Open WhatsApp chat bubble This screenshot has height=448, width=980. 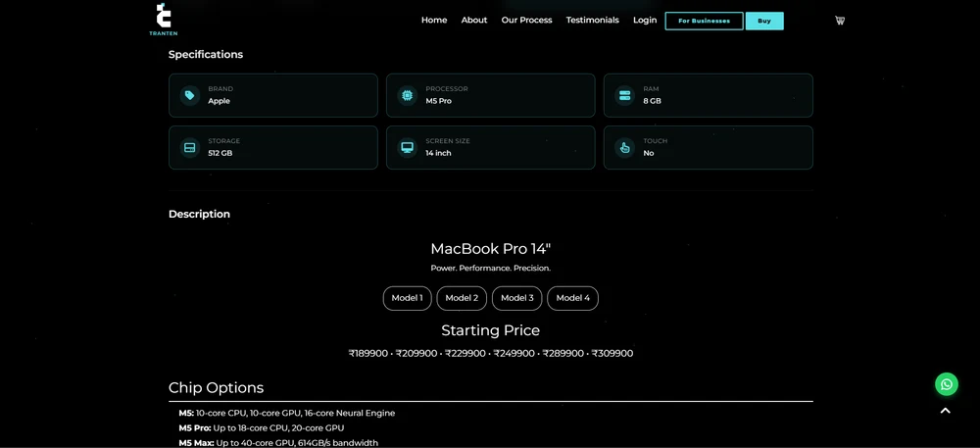point(947,384)
